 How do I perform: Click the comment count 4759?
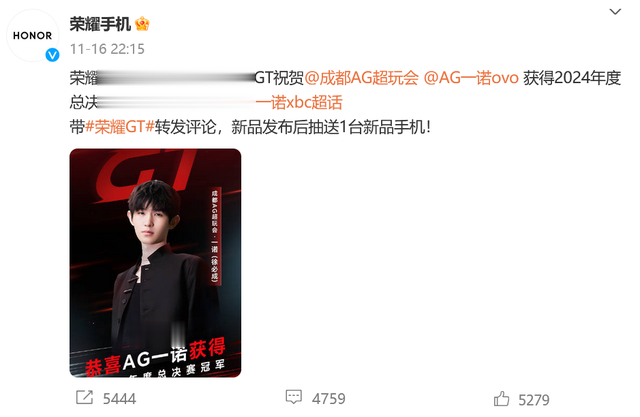[x=329, y=399]
